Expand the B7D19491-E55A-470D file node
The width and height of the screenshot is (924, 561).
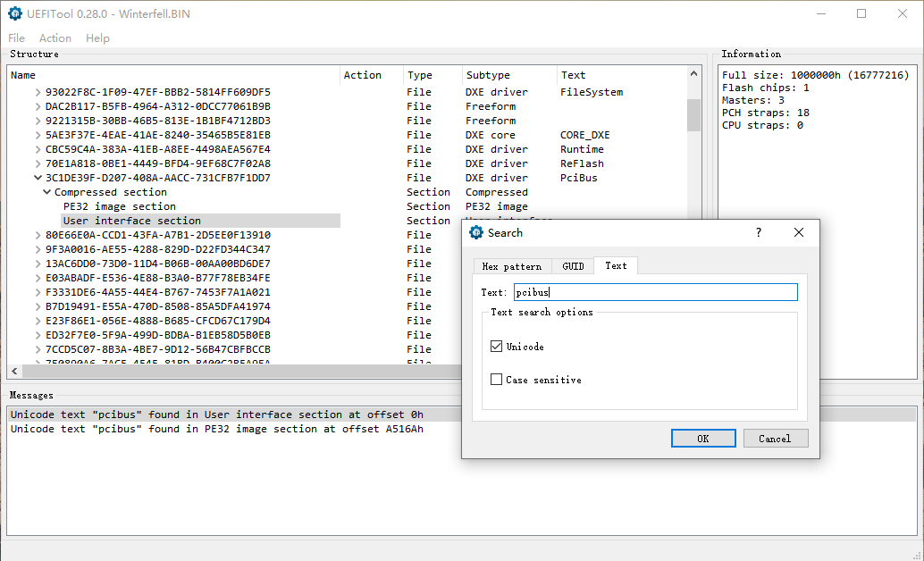pyautogui.click(x=38, y=306)
